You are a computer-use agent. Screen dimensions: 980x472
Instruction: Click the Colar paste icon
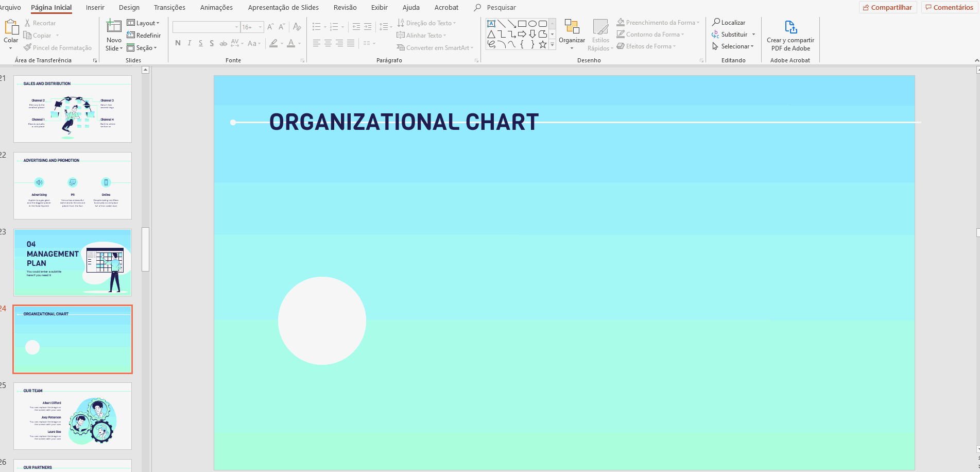[x=11, y=27]
